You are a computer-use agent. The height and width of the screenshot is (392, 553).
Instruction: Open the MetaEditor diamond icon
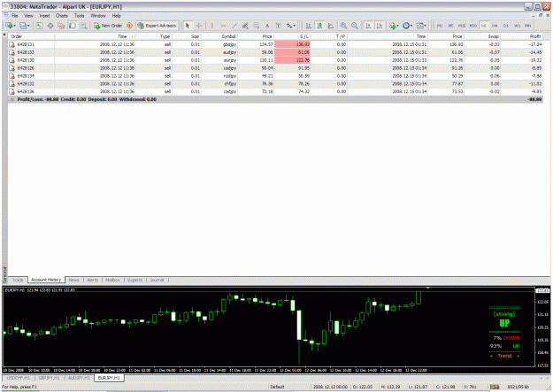129,26
